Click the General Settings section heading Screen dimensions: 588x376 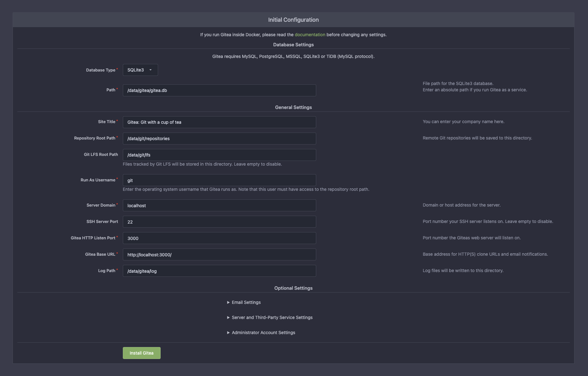point(293,107)
